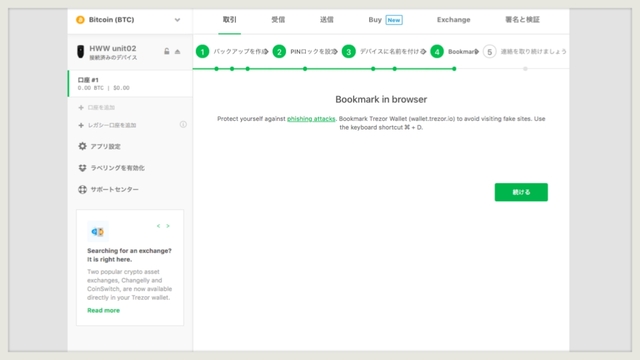Click the 連絡を取り続けましょう step label
This screenshot has height=360, width=640.
[x=533, y=51]
